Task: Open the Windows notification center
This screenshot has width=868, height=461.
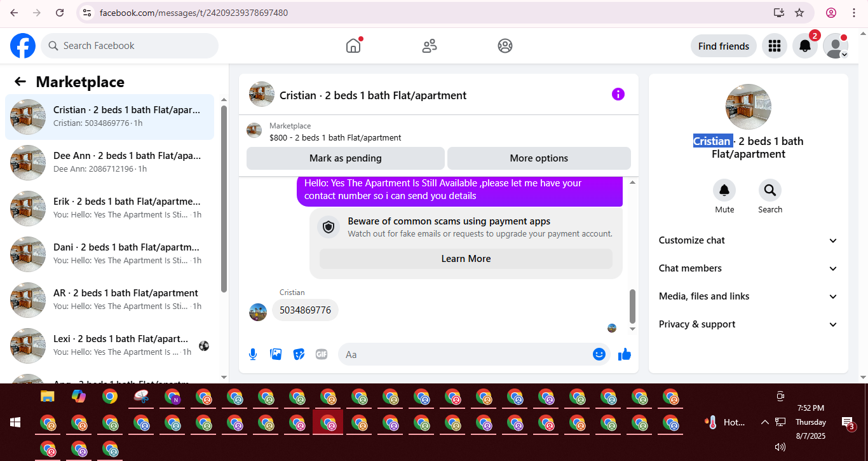Action: click(x=847, y=422)
